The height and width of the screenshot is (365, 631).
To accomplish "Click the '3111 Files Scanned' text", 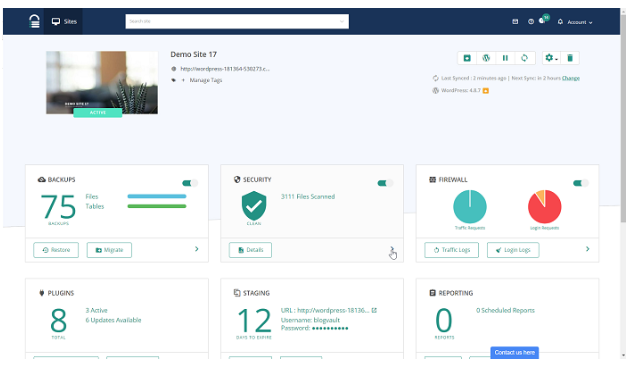I will (x=308, y=196).
